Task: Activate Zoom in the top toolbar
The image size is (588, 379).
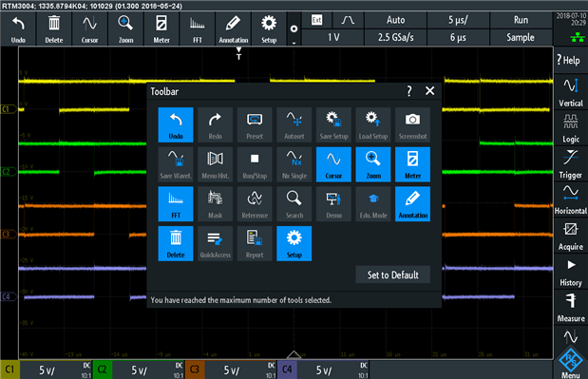Action: pyautogui.click(x=125, y=28)
